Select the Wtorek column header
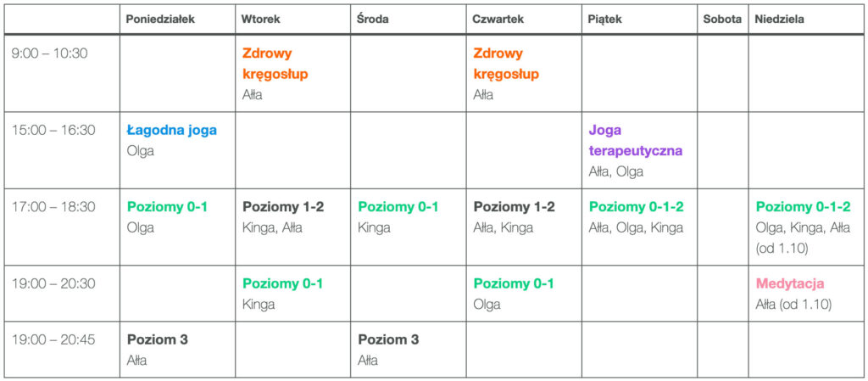 click(x=260, y=19)
